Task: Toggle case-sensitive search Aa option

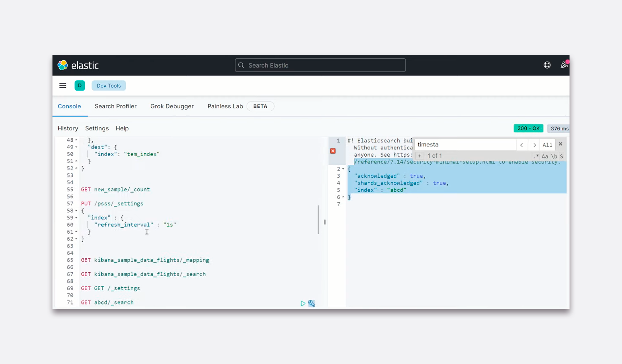Action: pos(545,156)
